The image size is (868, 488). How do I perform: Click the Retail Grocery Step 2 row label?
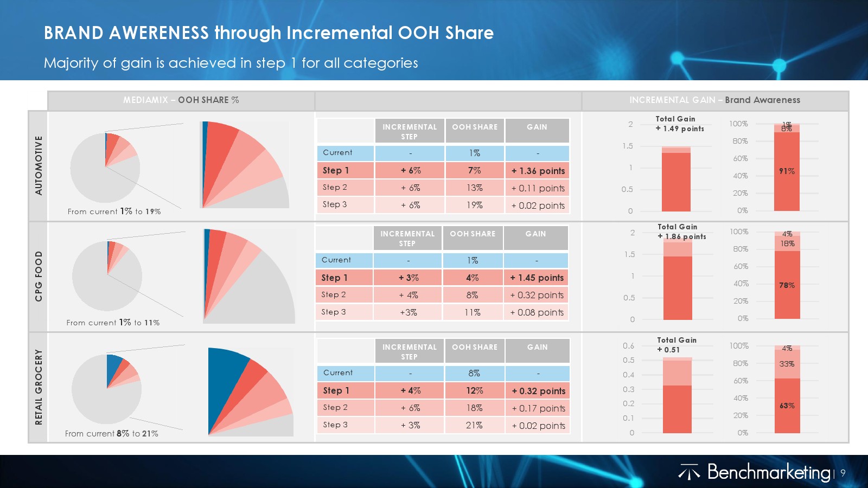335,408
